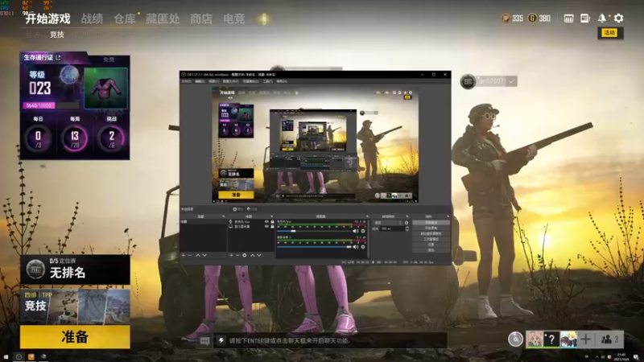Expand the OBS transition type dropdown
Image resolution: width=644 pixels, height=362 pixels.
pos(388,223)
